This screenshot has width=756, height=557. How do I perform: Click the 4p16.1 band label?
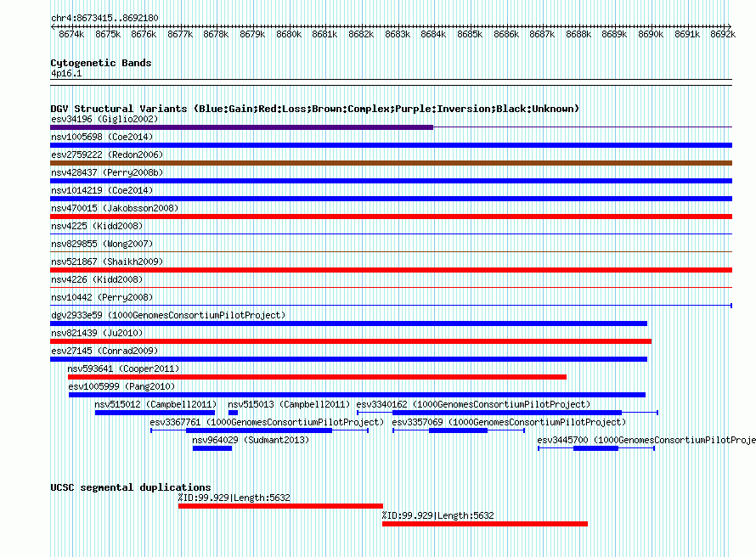[x=66, y=73]
